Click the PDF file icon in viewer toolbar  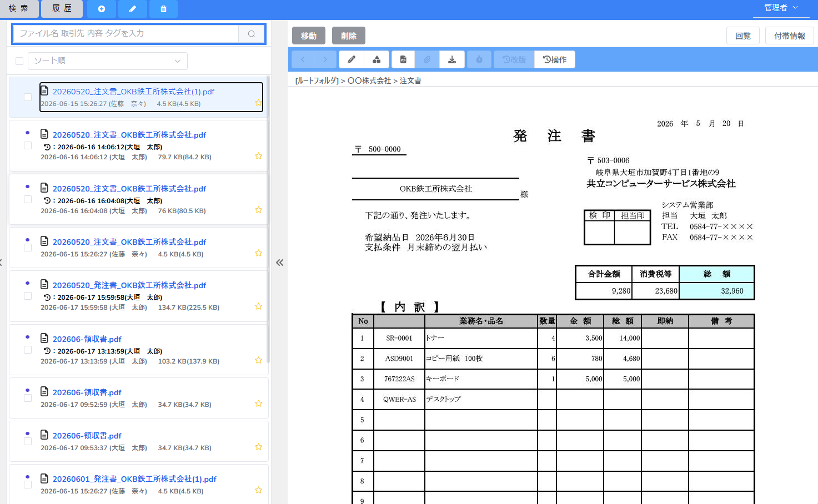pos(403,59)
